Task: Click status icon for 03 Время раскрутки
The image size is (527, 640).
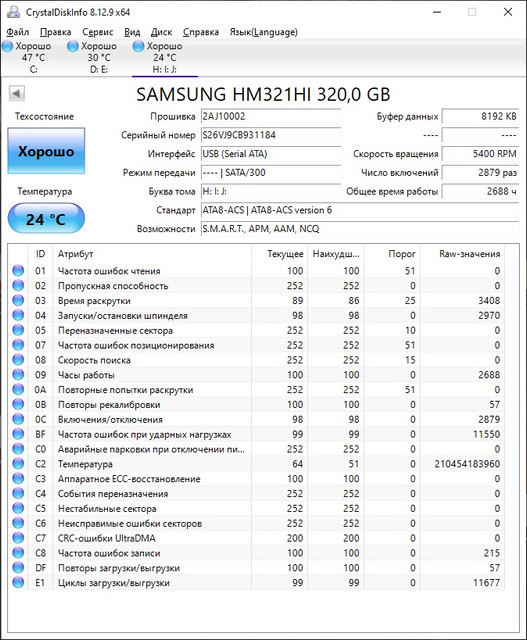Action: [18, 300]
